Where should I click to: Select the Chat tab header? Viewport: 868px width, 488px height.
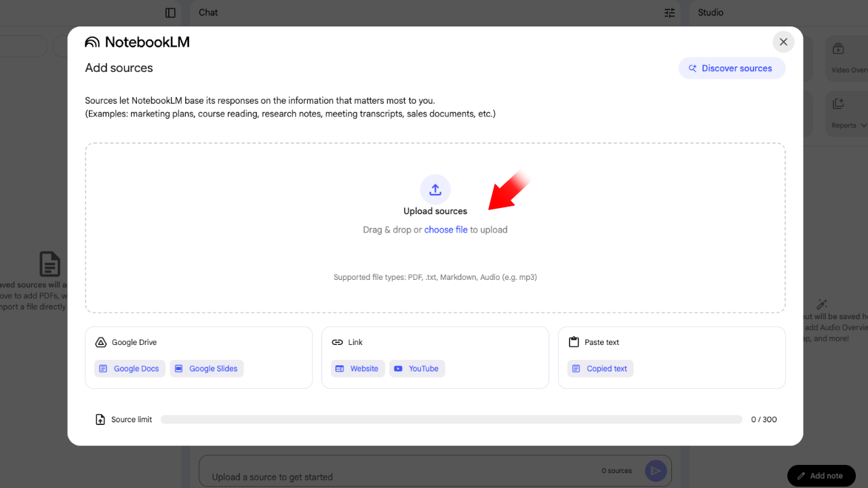[x=208, y=13]
